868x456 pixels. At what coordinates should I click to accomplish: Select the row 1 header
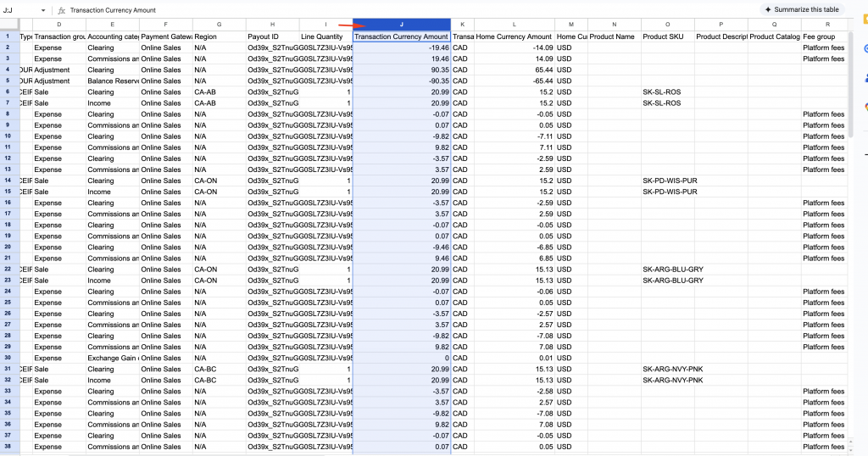7,36
